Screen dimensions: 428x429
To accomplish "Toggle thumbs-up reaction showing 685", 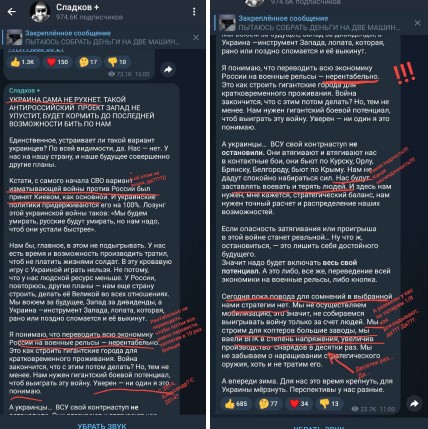I will click(236, 404).
